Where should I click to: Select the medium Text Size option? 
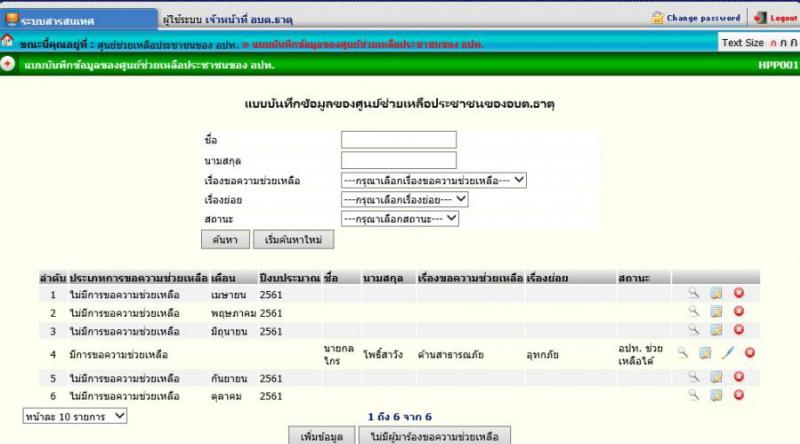pyautogui.click(x=783, y=43)
